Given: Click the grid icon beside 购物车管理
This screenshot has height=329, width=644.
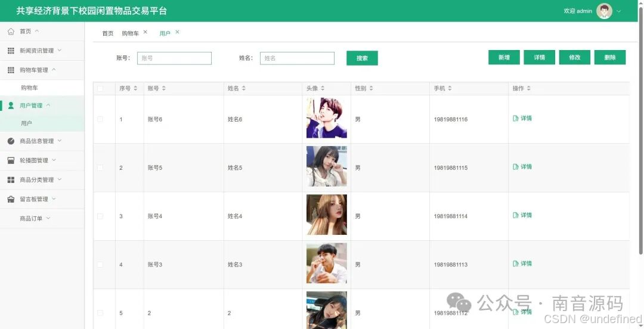Looking at the screenshot, I should pos(11,70).
